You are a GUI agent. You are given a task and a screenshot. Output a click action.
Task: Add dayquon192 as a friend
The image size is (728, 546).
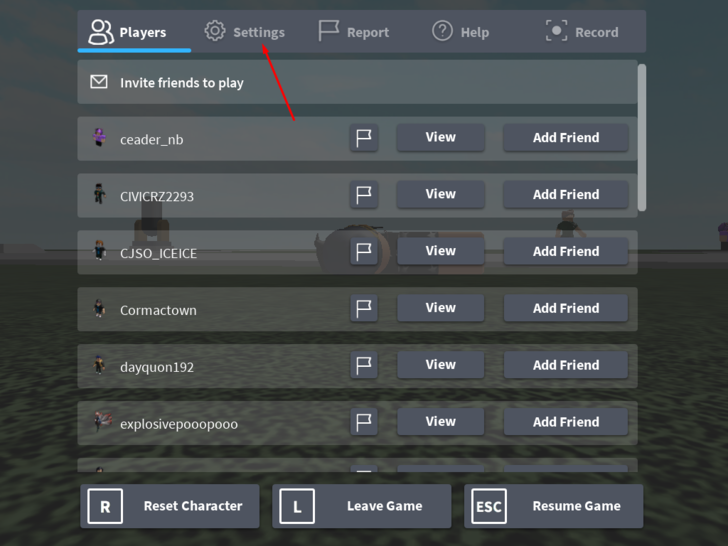point(566,365)
